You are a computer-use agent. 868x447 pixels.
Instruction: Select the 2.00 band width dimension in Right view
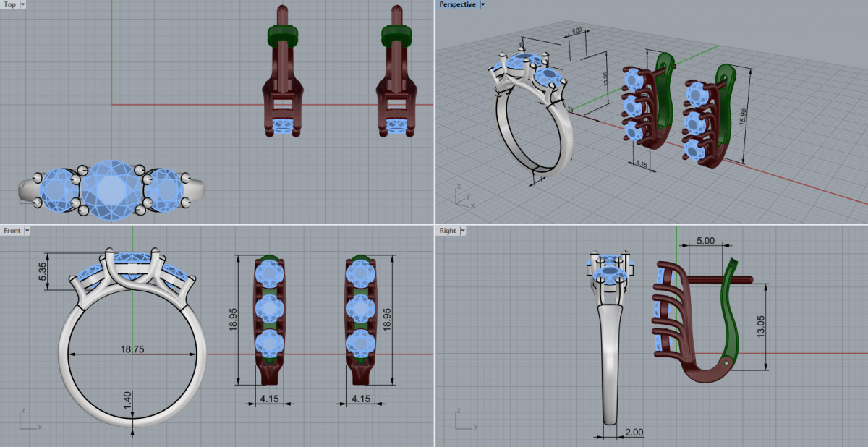[633, 433]
